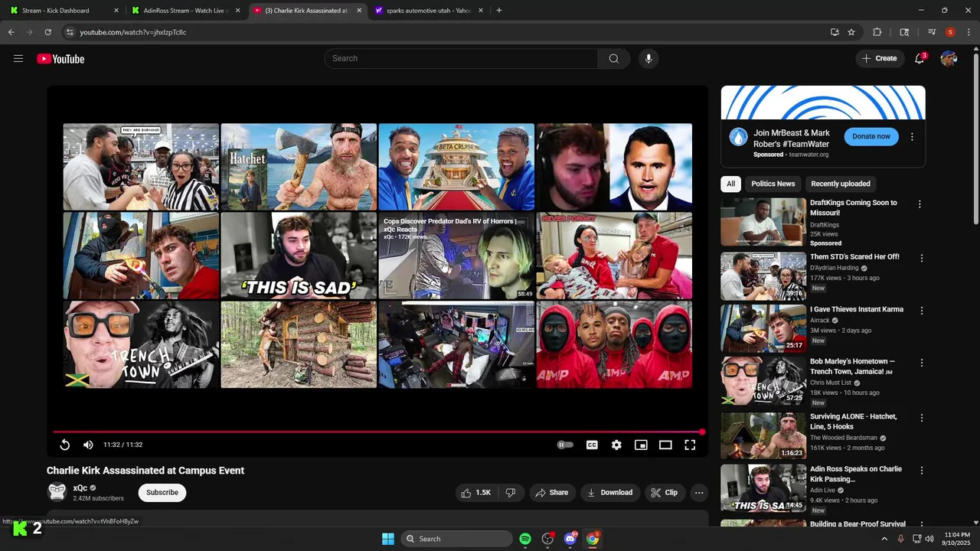Open Cops Discover Predator Dad's RV endscreen video
Screen dimensions: 980x551
tap(456, 256)
